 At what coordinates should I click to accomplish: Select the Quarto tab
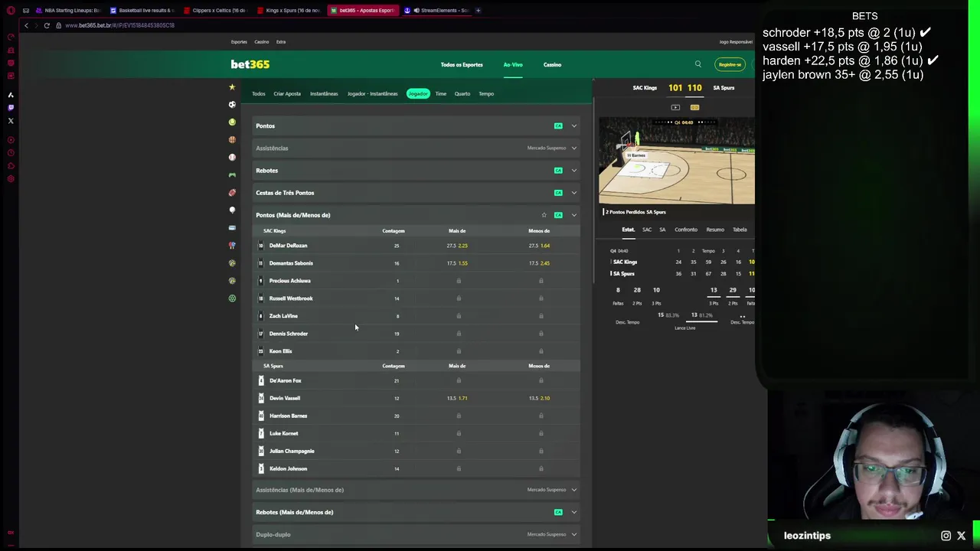click(x=462, y=93)
